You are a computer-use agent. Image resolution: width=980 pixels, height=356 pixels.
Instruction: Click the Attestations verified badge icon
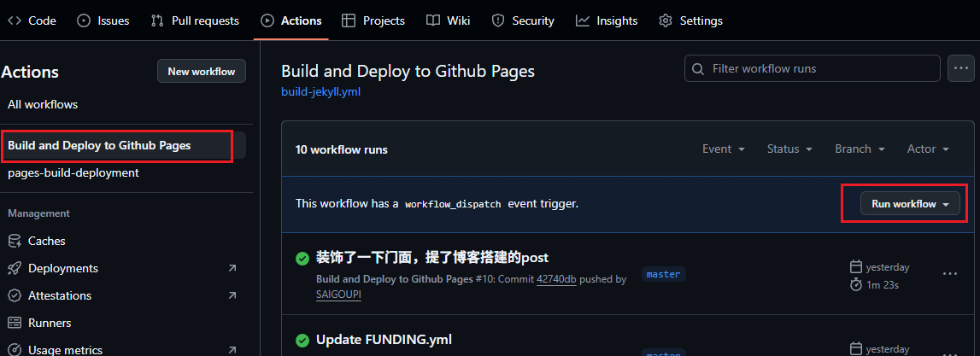click(15, 295)
